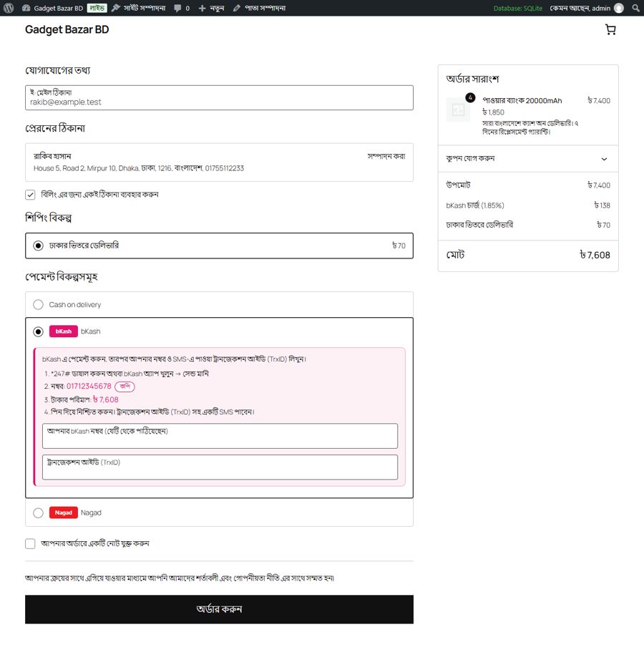Click Database: SQLite in admin bar
This screenshot has width=644, height=650.
coord(517,8)
